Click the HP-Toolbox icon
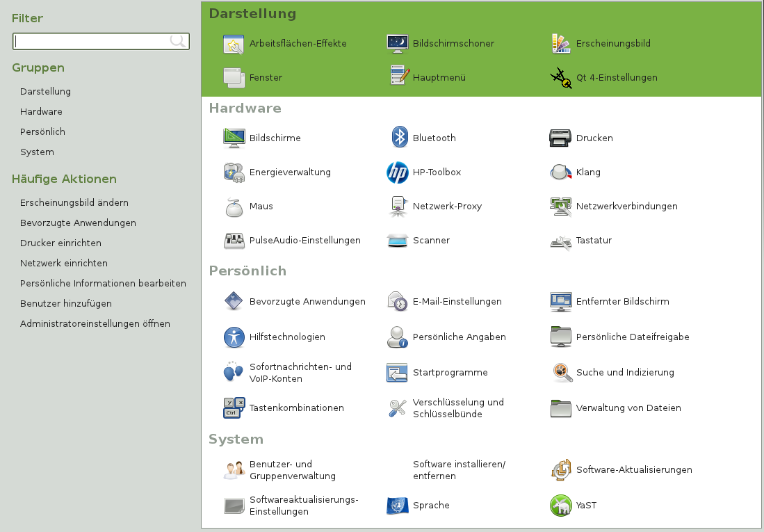The width and height of the screenshot is (764, 532). (397, 172)
